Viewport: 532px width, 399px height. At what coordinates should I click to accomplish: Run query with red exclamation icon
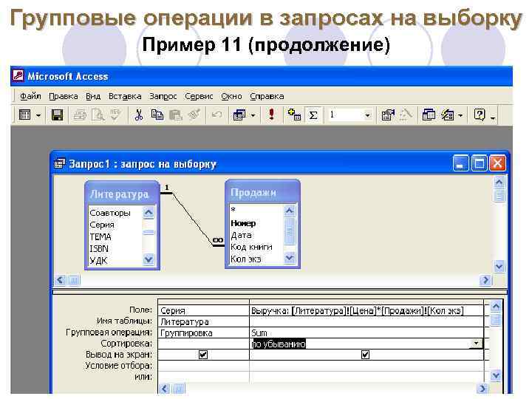tap(271, 115)
